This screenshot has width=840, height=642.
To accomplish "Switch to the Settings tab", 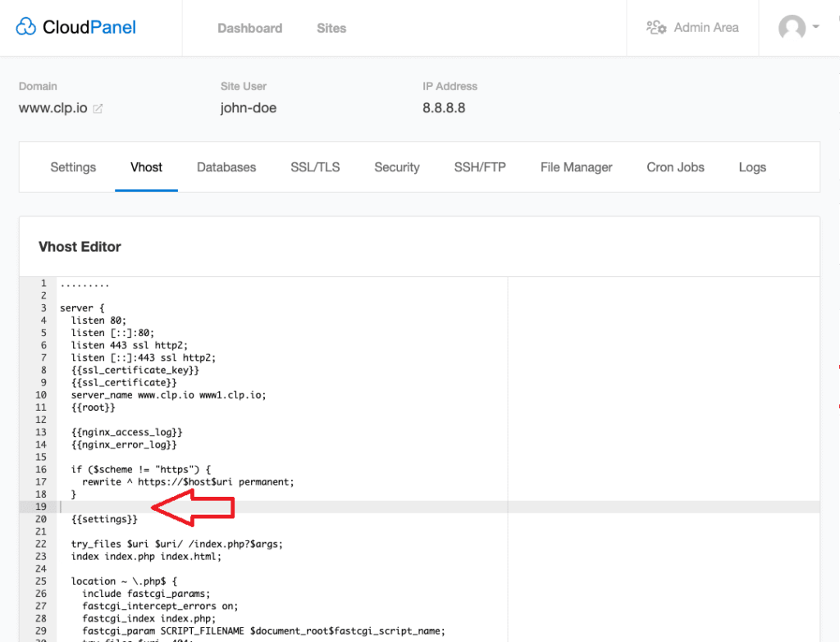I will [73, 167].
